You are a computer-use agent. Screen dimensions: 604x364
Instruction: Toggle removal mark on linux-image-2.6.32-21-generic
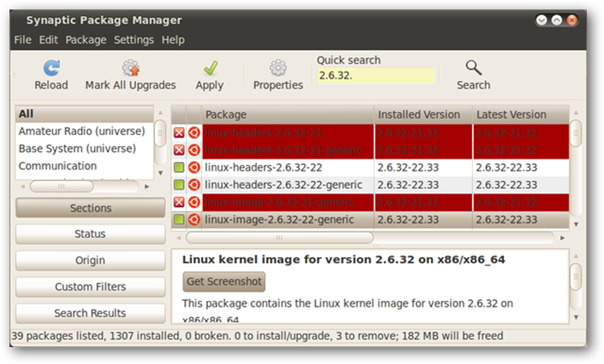pos(179,202)
